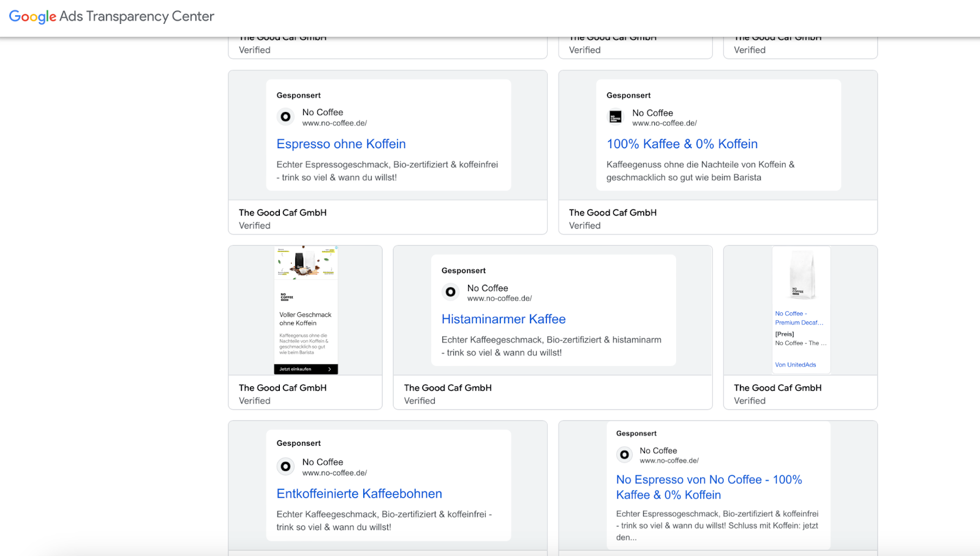Open the Google Ads Transparency Center logo

[111, 17]
